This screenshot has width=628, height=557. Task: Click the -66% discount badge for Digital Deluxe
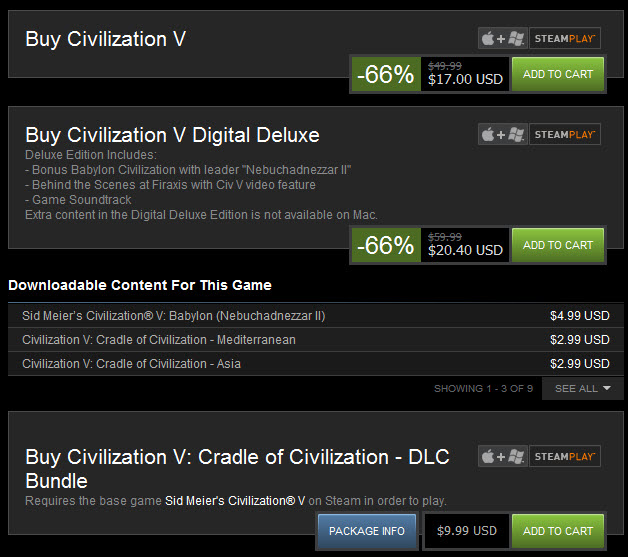tap(386, 245)
